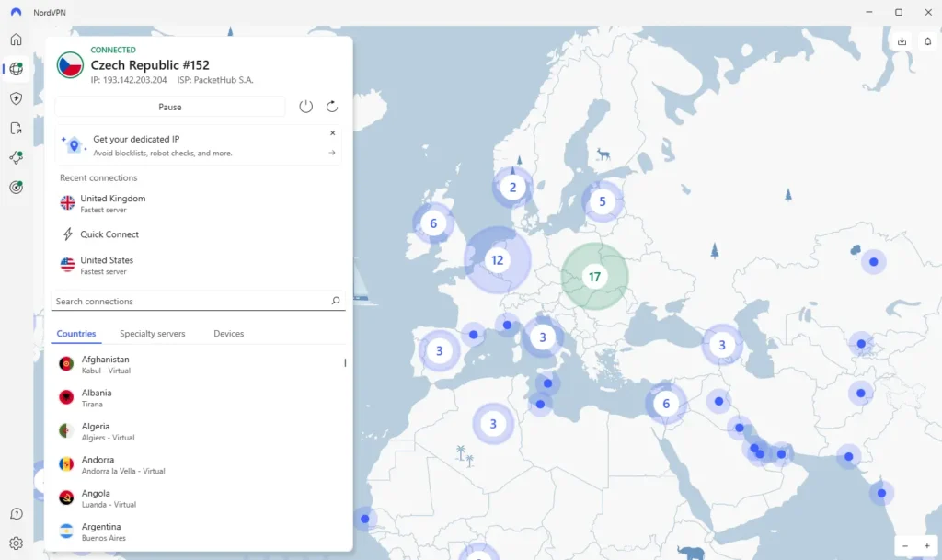
Task: Click the download icon at top right
Action: (x=902, y=41)
